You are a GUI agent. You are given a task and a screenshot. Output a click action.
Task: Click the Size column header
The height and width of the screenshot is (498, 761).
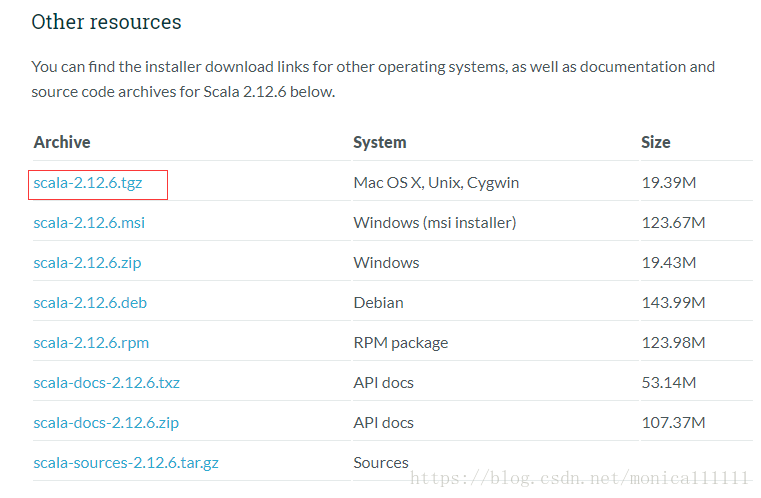[656, 142]
